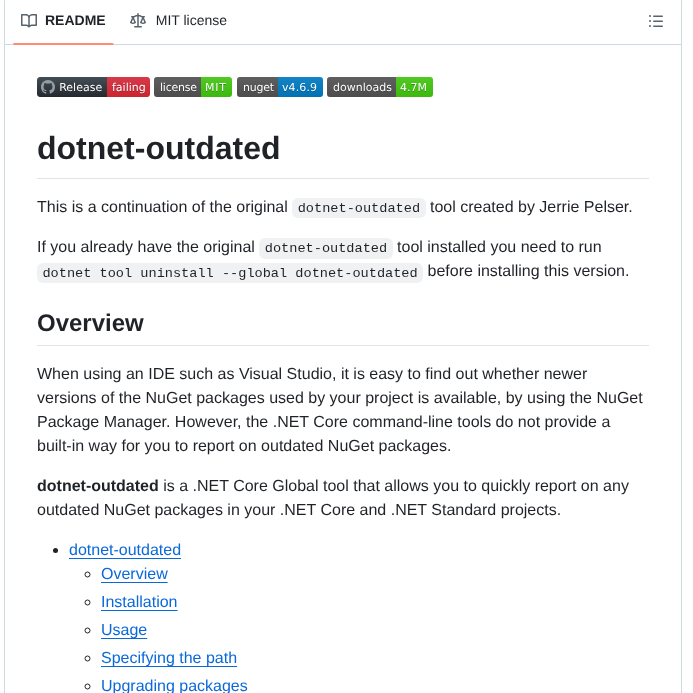Click the license MIT badge

point(193,87)
